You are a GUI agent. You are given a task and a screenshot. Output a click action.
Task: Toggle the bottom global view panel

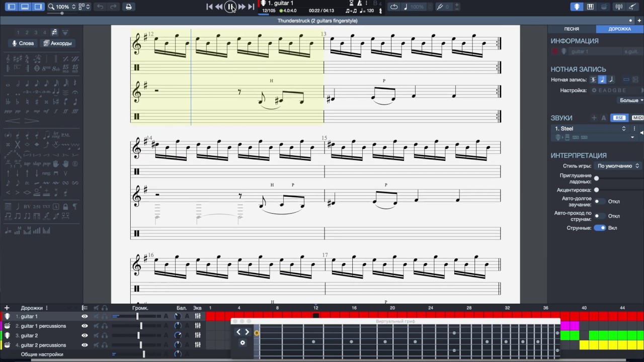pyautogui.click(x=25, y=7)
